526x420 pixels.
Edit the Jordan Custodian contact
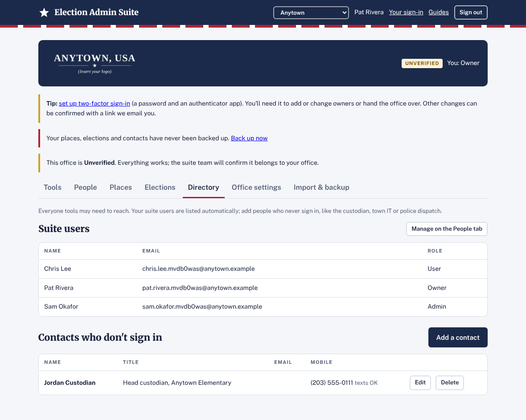(x=420, y=383)
